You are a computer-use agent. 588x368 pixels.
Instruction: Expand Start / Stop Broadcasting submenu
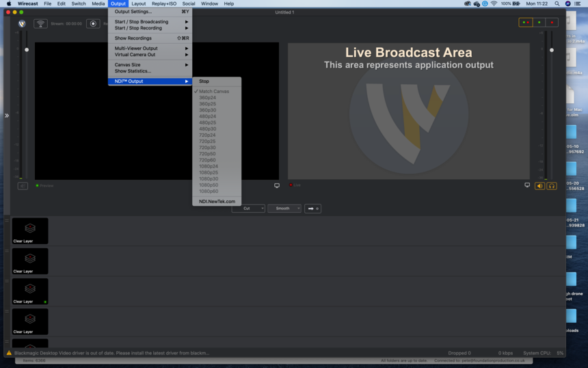[150, 22]
